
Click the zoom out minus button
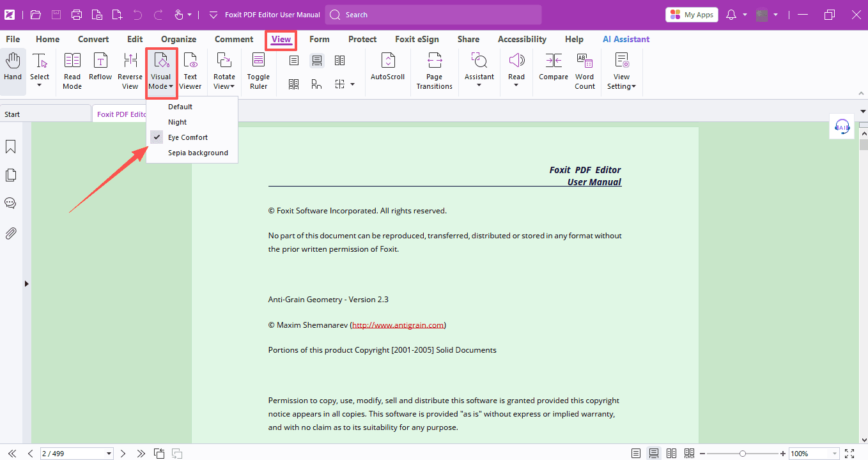click(702, 454)
